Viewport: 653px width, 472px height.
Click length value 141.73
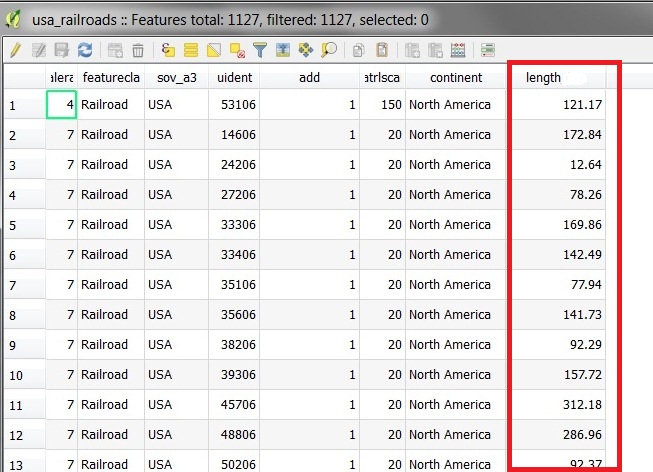pyautogui.click(x=582, y=315)
